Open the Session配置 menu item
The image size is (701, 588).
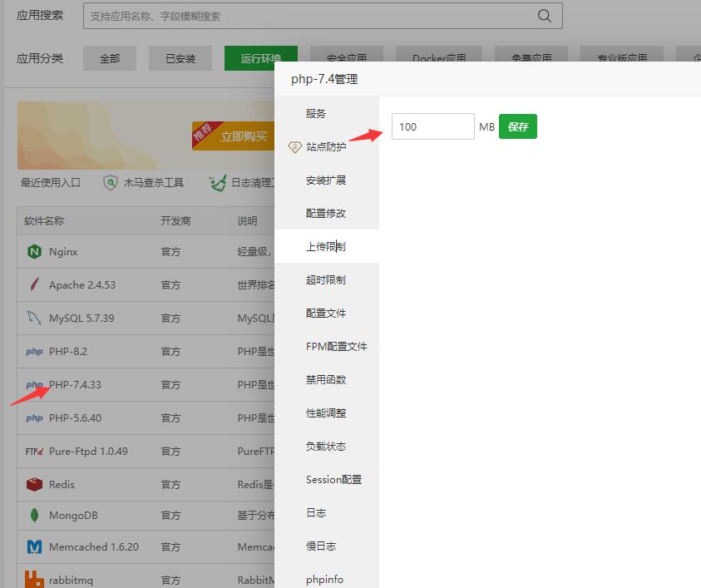click(x=327, y=480)
